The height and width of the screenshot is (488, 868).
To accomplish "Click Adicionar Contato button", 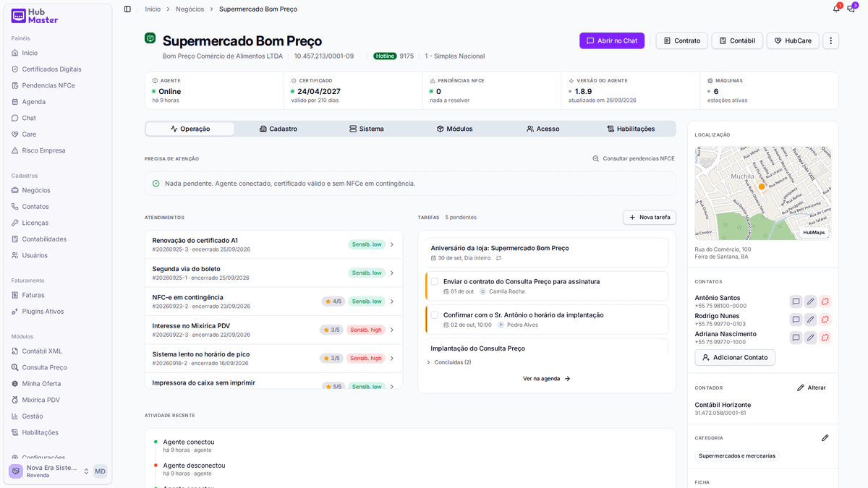I will [735, 358].
